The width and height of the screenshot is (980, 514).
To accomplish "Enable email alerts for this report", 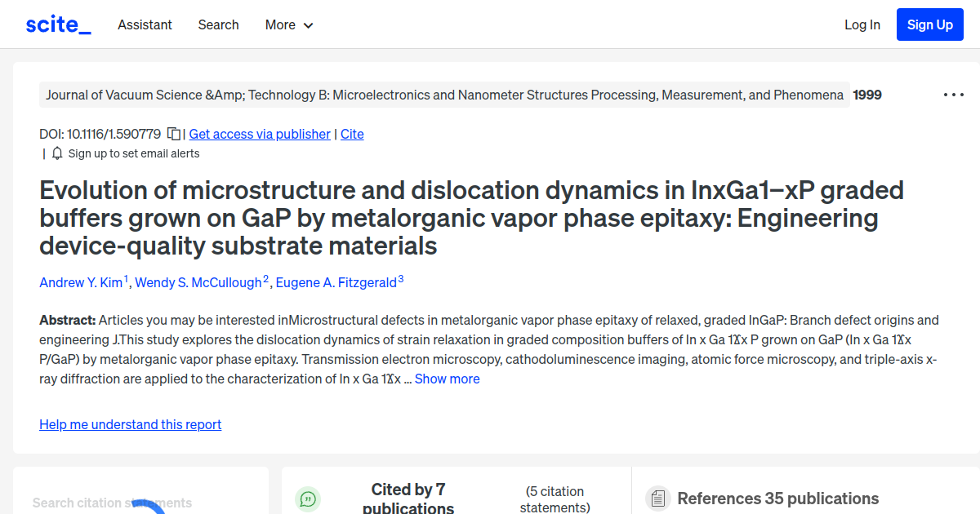I will tap(134, 153).
